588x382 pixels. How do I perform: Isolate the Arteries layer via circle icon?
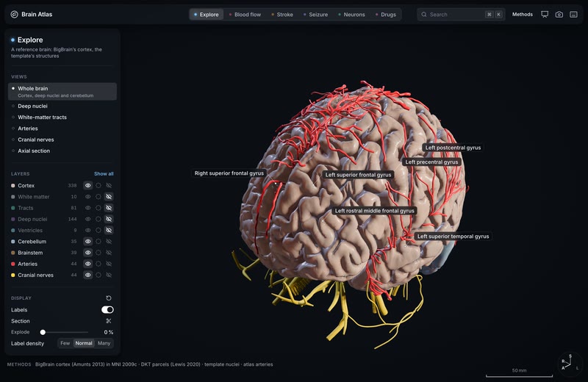pyautogui.click(x=98, y=264)
